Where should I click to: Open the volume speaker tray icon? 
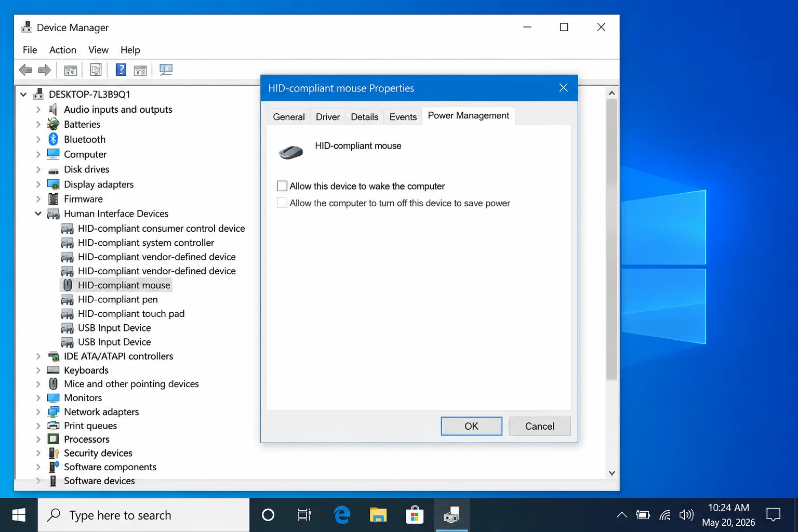tap(686, 515)
